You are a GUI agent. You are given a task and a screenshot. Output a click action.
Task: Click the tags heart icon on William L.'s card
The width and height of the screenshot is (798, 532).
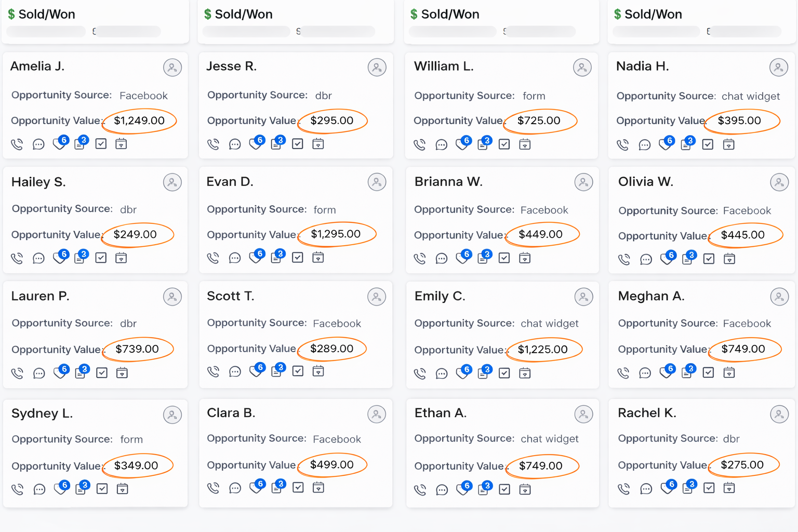462,144
